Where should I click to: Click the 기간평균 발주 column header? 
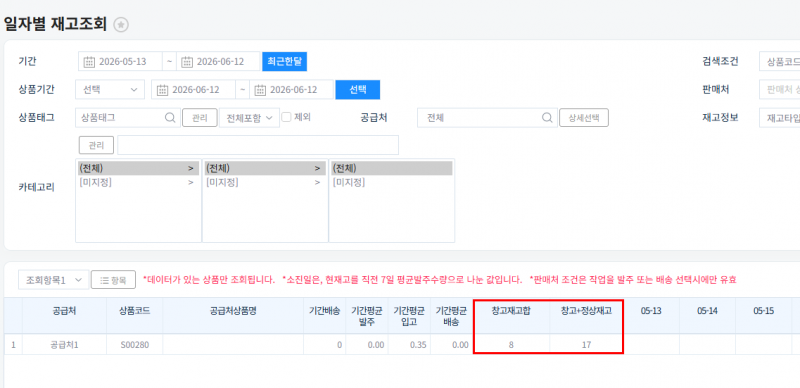pyautogui.click(x=366, y=316)
